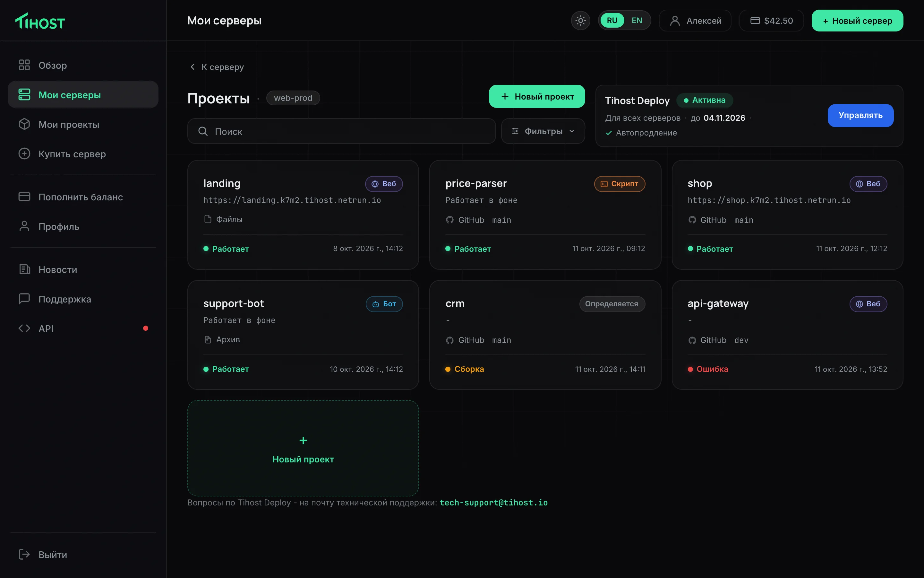
Task: Open the tech-support@tihost.io email link
Action: coord(493,503)
